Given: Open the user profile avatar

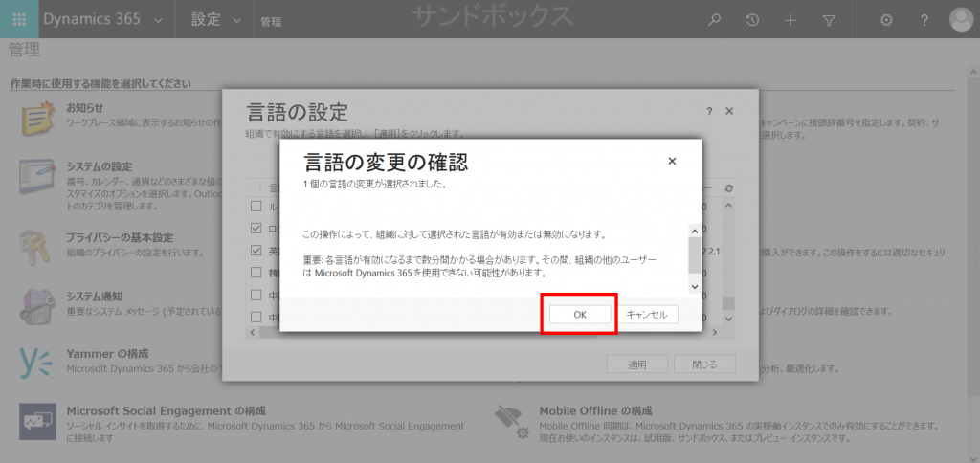Looking at the screenshot, I should [x=961, y=19].
